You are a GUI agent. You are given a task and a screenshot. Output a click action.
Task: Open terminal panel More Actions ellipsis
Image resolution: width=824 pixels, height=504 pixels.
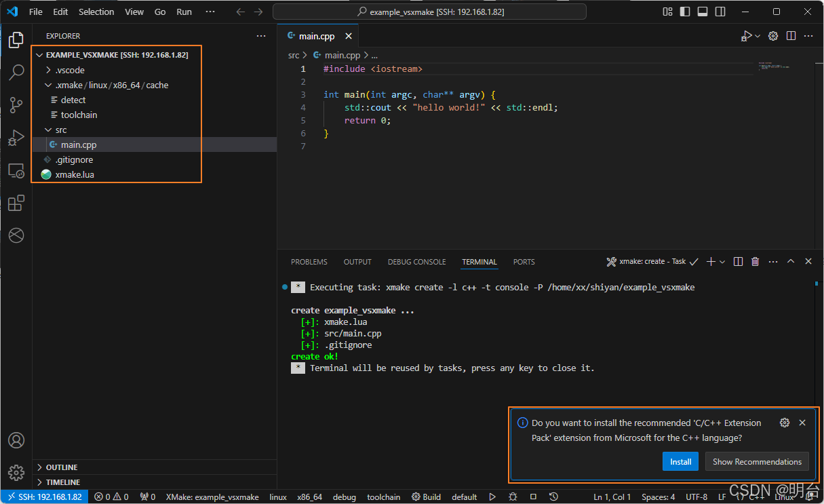tap(772, 262)
